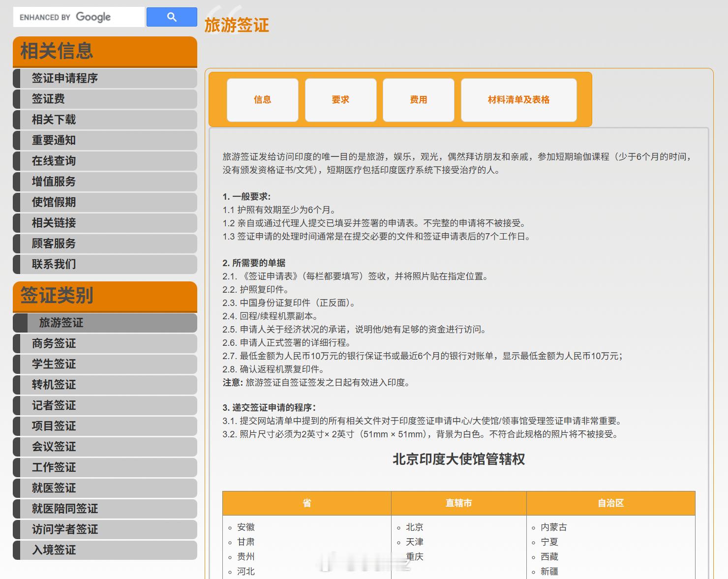
Task: Click 甘肃 in province list
Action: (x=246, y=542)
